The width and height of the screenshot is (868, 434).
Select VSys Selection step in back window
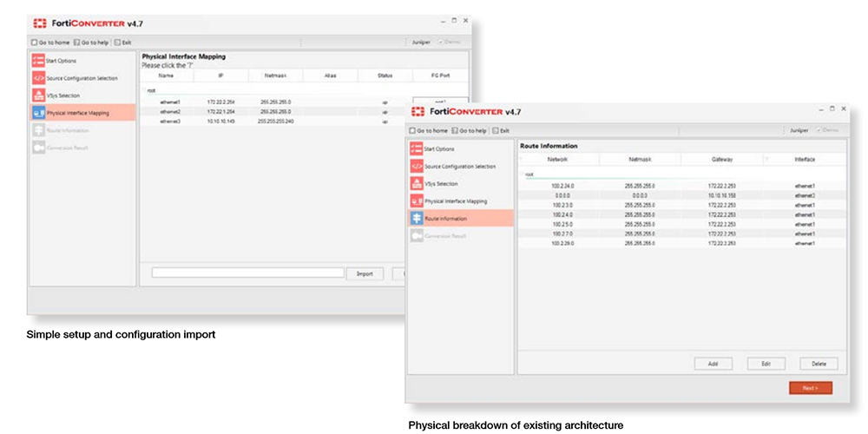(82, 95)
